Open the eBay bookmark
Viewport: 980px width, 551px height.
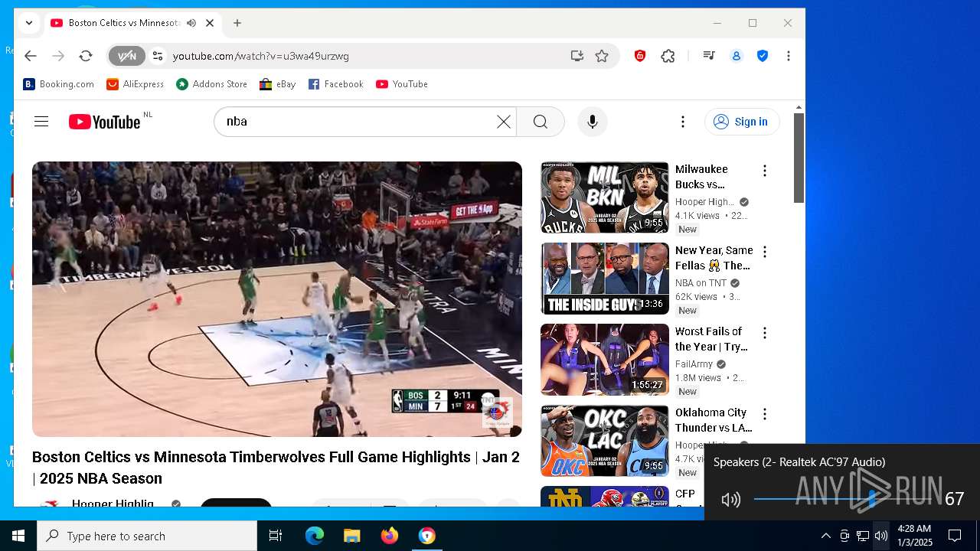pos(278,84)
